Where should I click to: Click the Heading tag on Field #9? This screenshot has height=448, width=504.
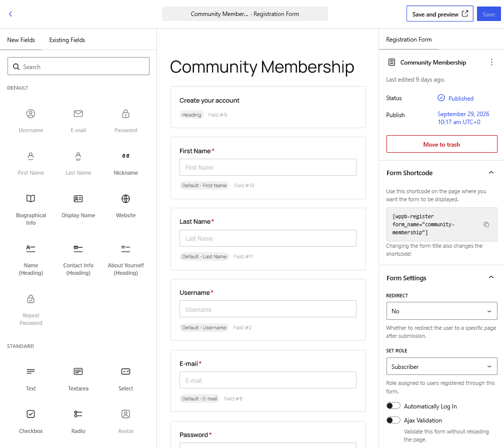point(191,115)
